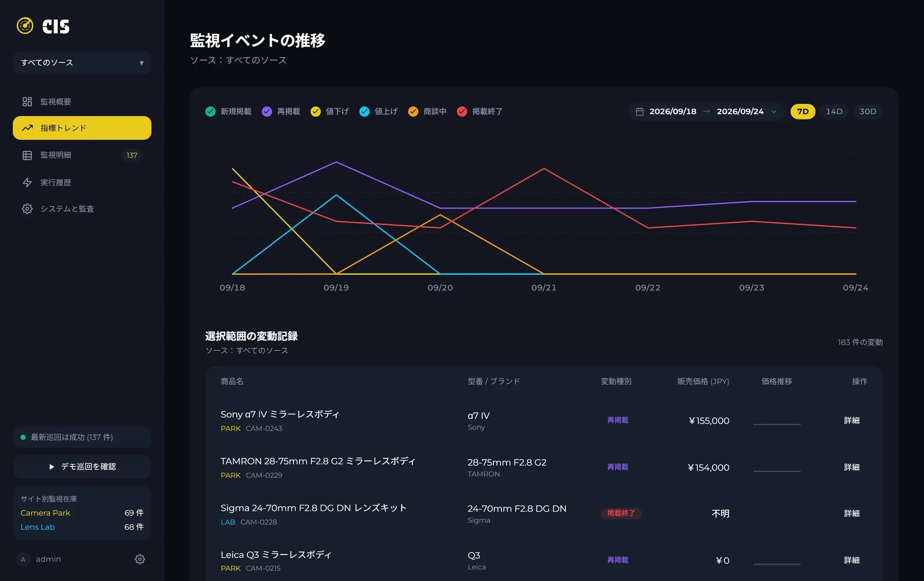Toggle the 商談中 series checkbox
The image size is (924, 581).
(x=413, y=112)
